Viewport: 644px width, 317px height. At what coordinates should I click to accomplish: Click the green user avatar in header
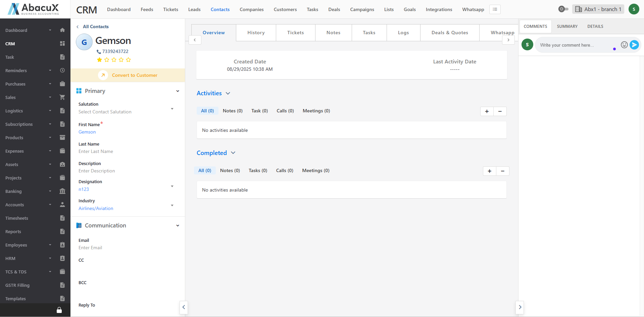(x=634, y=9)
